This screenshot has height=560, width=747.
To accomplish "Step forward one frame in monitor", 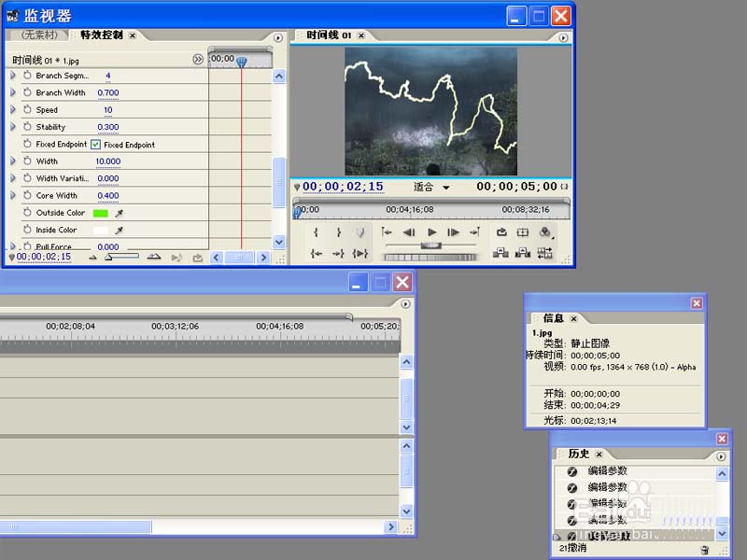I will (453, 232).
